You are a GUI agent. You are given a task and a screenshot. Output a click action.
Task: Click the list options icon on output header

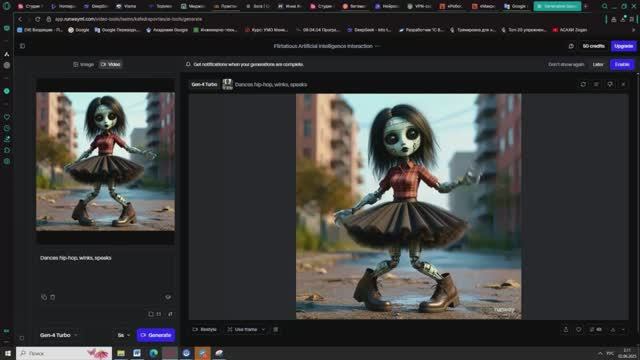tap(596, 84)
